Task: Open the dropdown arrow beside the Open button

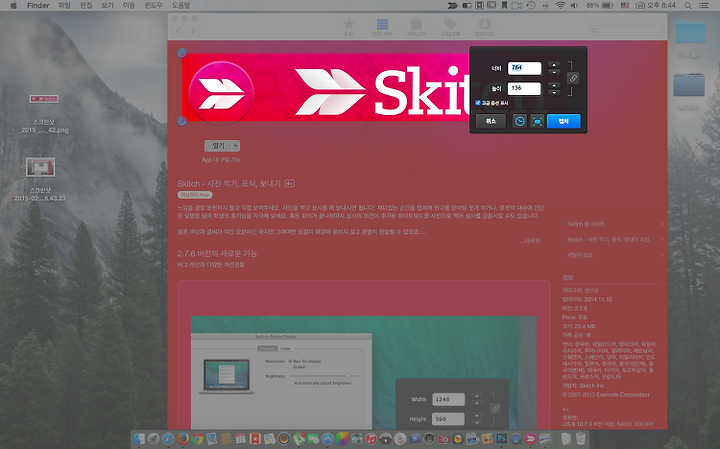Action: (236, 146)
